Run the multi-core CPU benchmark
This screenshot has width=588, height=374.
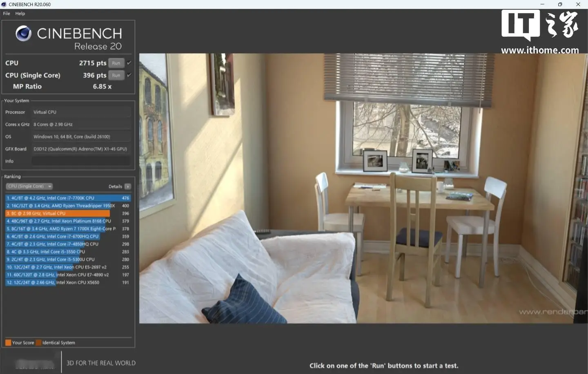tap(116, 63)
